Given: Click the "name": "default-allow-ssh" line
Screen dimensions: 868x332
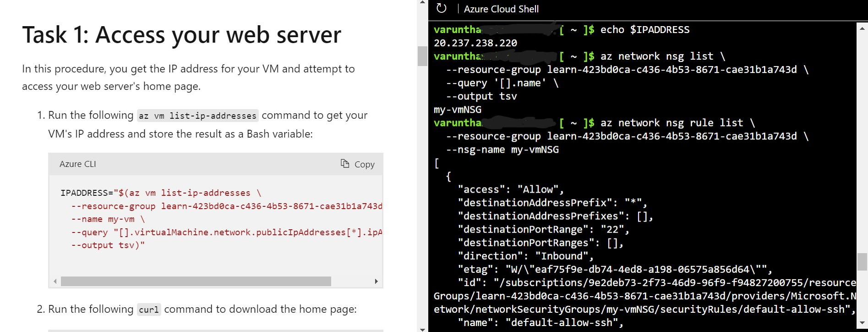Looking at the screenshot, I should [x=540, y=322].
